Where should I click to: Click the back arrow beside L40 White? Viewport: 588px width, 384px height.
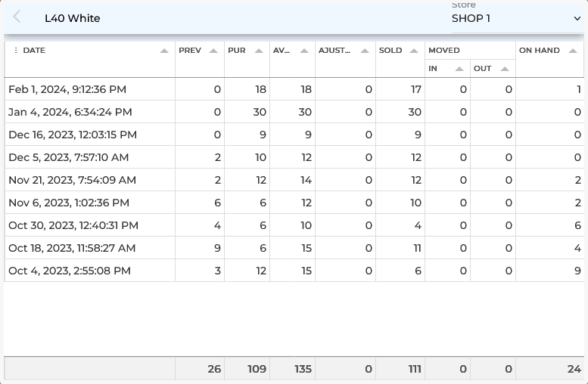coord(17,17)
